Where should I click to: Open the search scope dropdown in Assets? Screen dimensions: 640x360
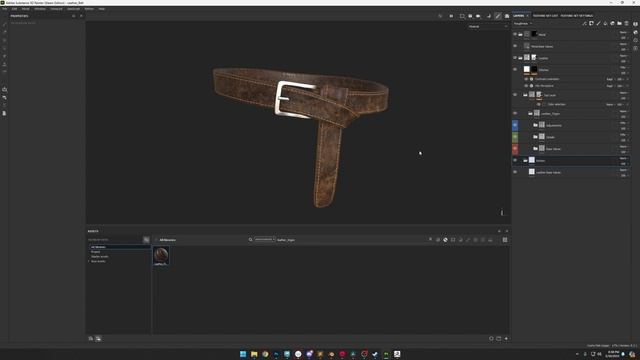[264, 240]
